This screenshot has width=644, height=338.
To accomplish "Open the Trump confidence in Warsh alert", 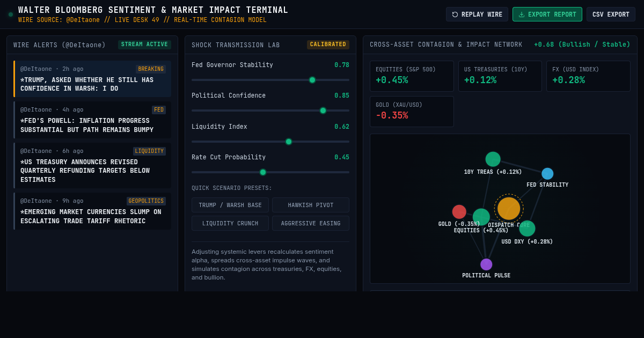I will point(92,79).
